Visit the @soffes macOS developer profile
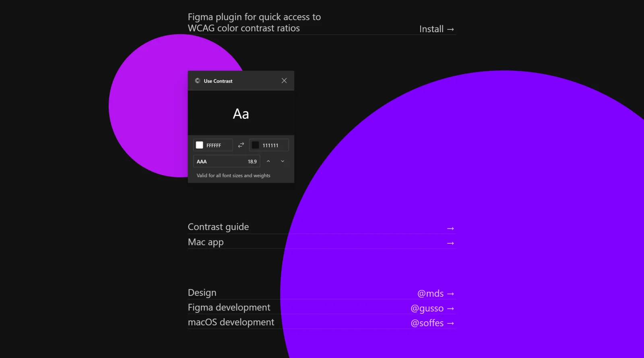Image resolution: width=644 pixels, height=358 pixels. click(x=432, y=323)
